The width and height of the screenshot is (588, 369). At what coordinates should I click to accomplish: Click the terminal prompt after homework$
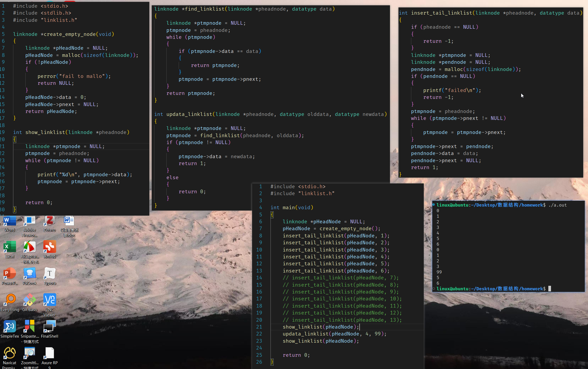coord(550,289)
